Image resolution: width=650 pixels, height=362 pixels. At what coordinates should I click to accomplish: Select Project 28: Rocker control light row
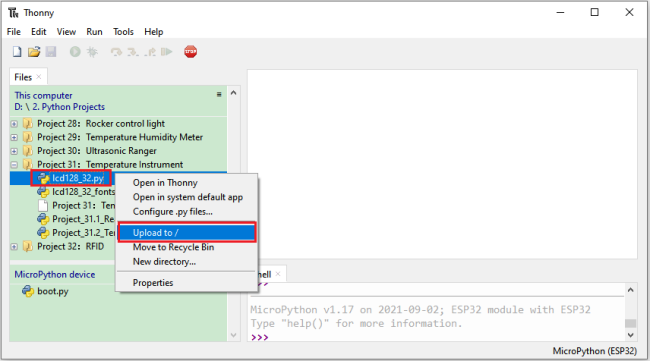point(101,124)
